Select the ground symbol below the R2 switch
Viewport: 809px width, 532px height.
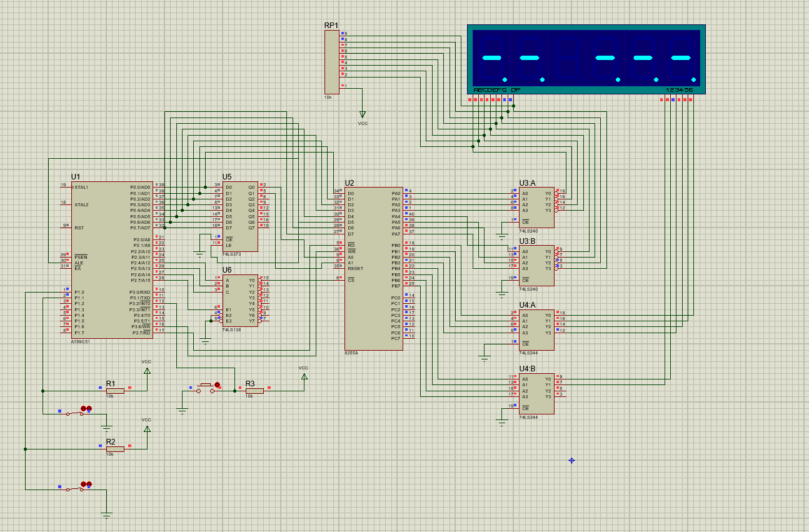point(107,515)
